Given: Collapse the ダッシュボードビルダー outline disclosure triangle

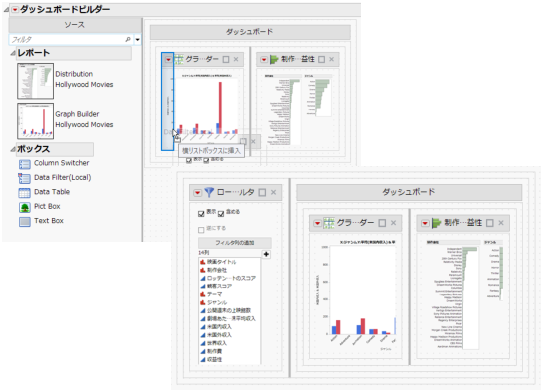Looking at the screenshot, I should coord(7,10).
